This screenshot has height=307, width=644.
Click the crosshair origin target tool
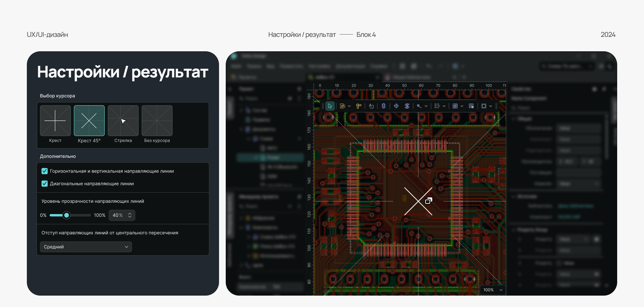(x=396, y=106)
